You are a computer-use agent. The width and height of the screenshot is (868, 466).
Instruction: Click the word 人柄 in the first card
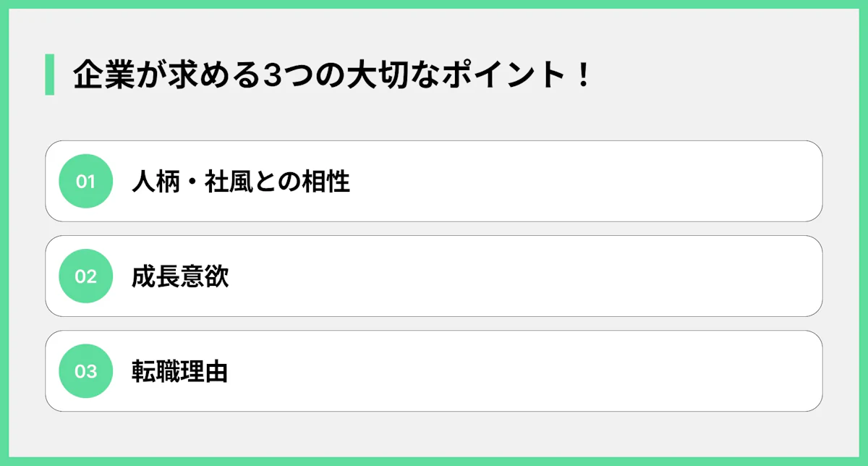pyautogui.click(x=156, y=182)
